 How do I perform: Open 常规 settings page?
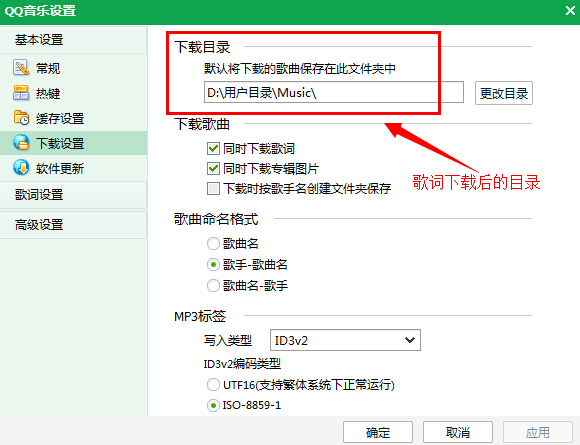[x=74, y=68]
